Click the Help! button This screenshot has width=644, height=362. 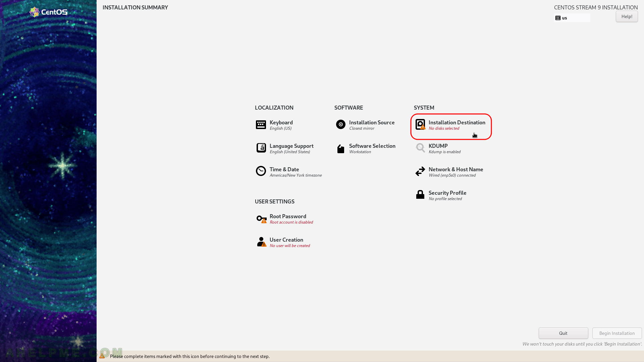click(627, 16)
